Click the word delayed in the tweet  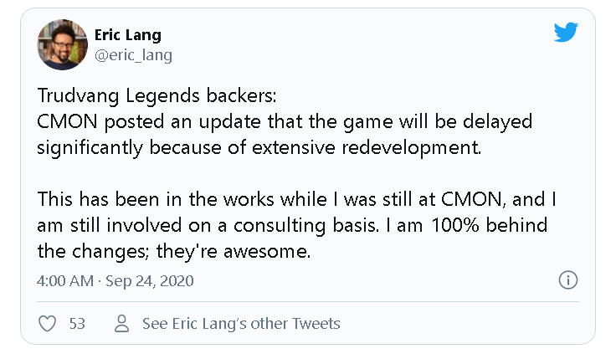click(x=499, y=122)
